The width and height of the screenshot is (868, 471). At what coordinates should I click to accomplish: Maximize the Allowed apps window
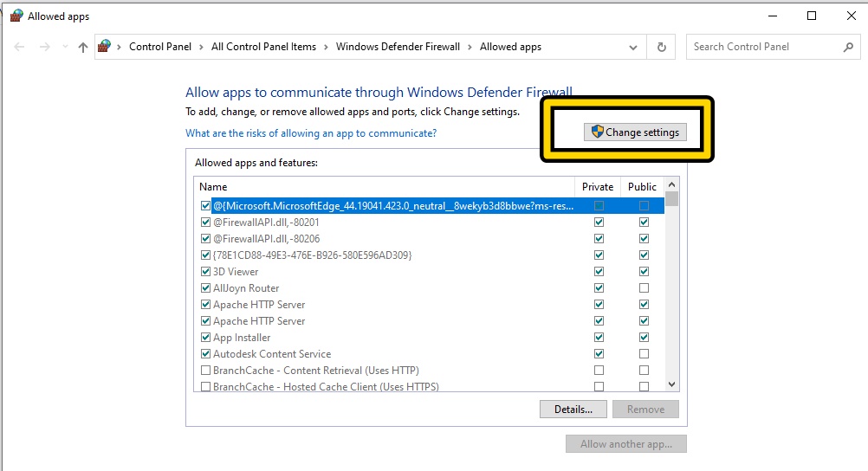[x=812, y=16]
